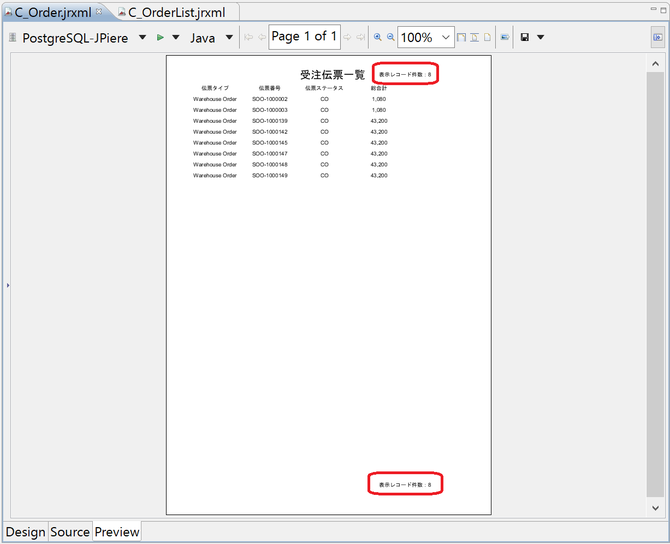Switch to the Source tab
Screen dimensions: 670x544
70,532
